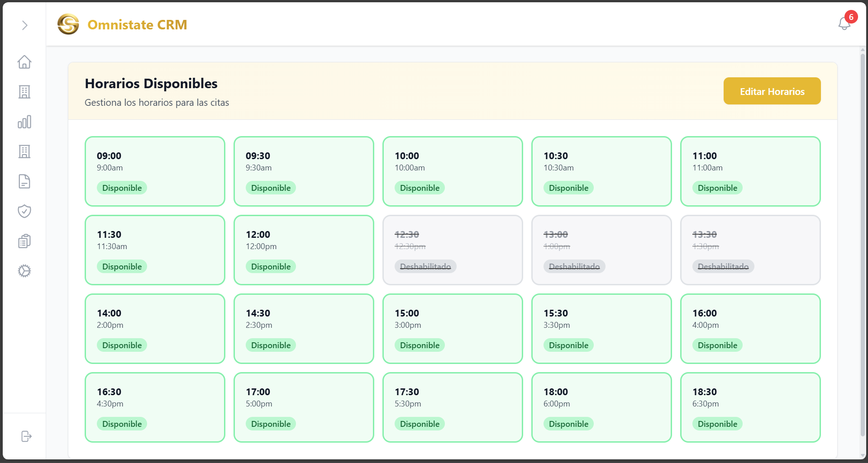The height and width of the screenshot is (463, 868).
Task: Enable the disabled 13:00 time slot
Action: click(x=601, y=250)
